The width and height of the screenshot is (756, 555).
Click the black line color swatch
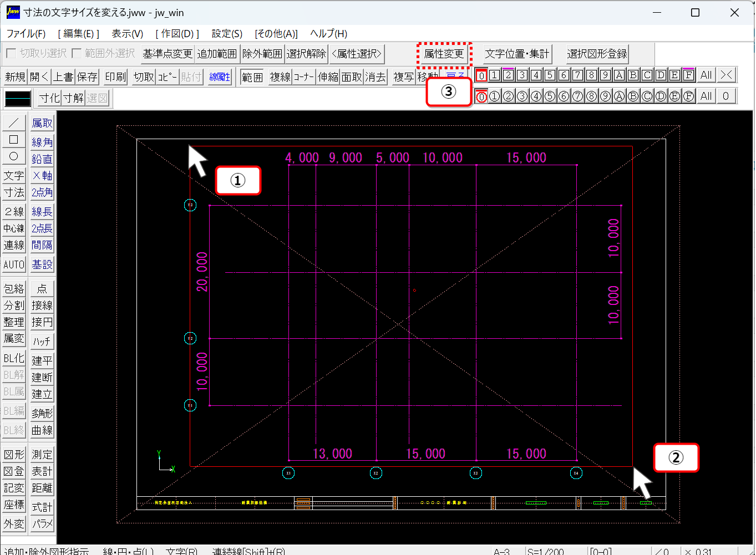[x=18, y=99]
